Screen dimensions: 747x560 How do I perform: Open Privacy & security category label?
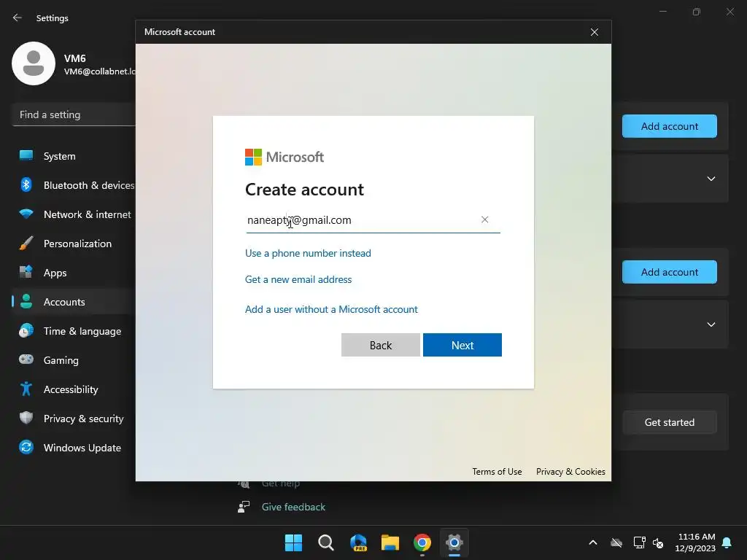83,419
